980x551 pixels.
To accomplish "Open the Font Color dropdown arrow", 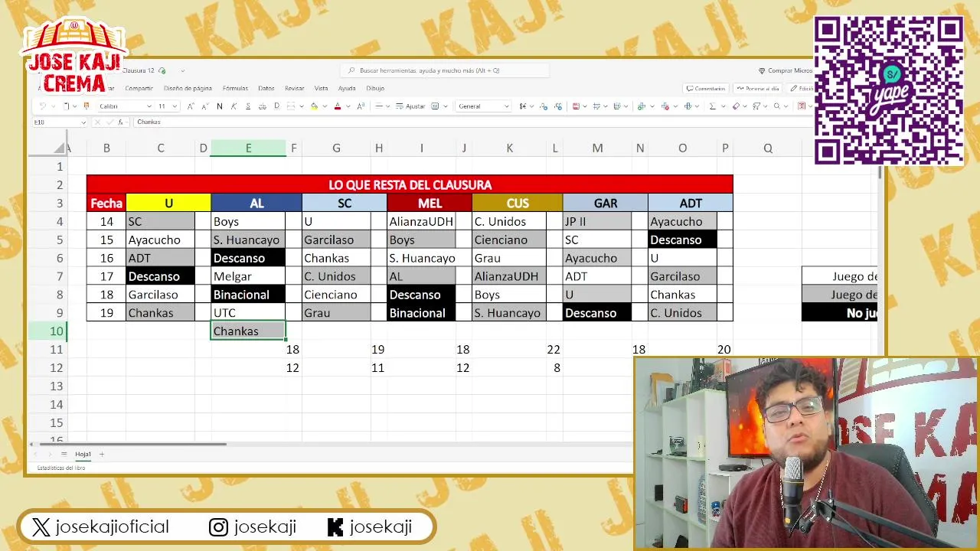I will 348,106.
